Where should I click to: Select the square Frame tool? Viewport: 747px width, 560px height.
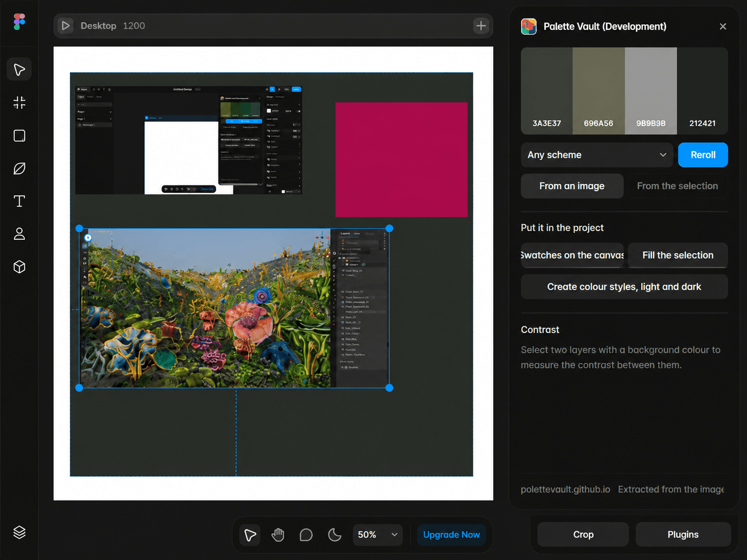pos(19,136)
